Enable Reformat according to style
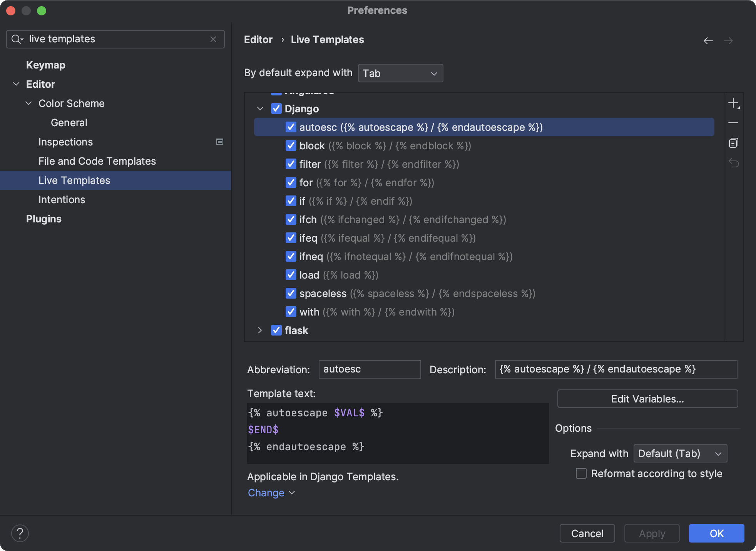The height and width of the screenshot is (551, 756). pos(580,474)
